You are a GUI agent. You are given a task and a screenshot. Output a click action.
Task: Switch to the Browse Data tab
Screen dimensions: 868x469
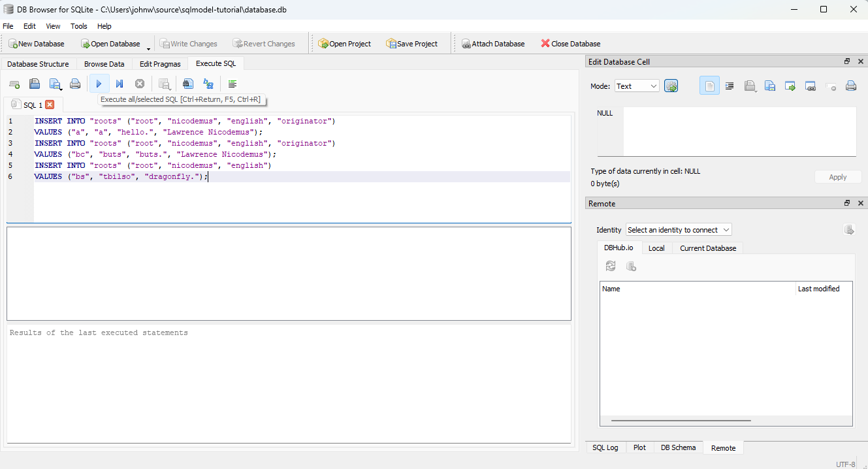click(x=104, y=64)
